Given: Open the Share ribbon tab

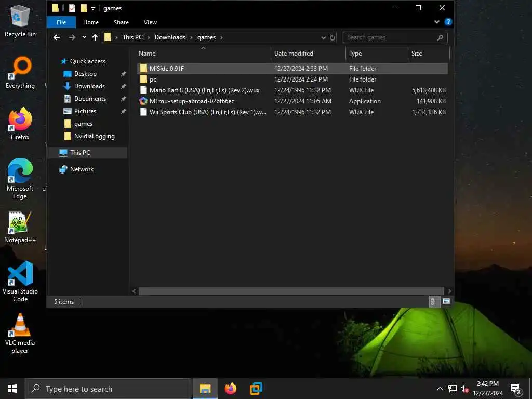Looking at the screenshot, I should point(121,22).
